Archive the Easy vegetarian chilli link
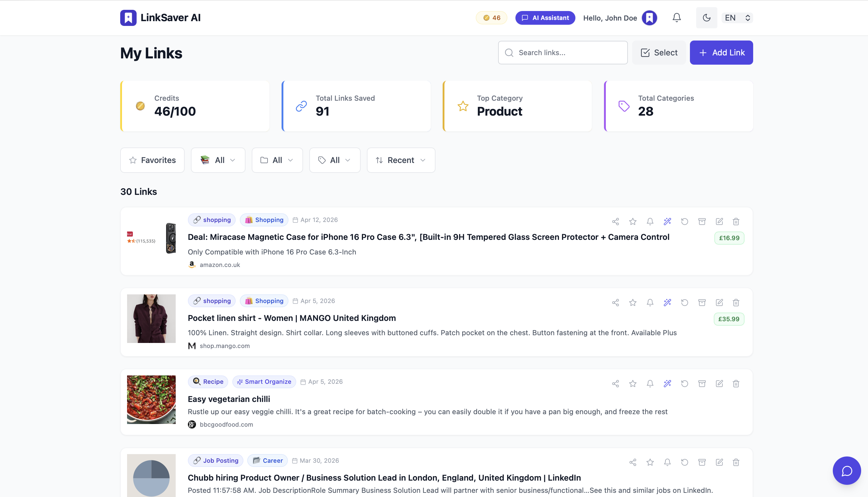The height and width of the screenshot is (497, 868). click(x=702, y=383)
